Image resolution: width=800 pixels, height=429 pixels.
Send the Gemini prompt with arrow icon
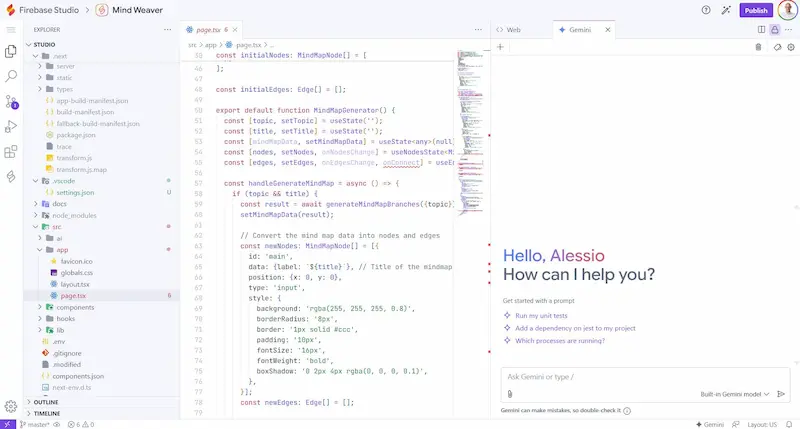[x=781, y=394]
